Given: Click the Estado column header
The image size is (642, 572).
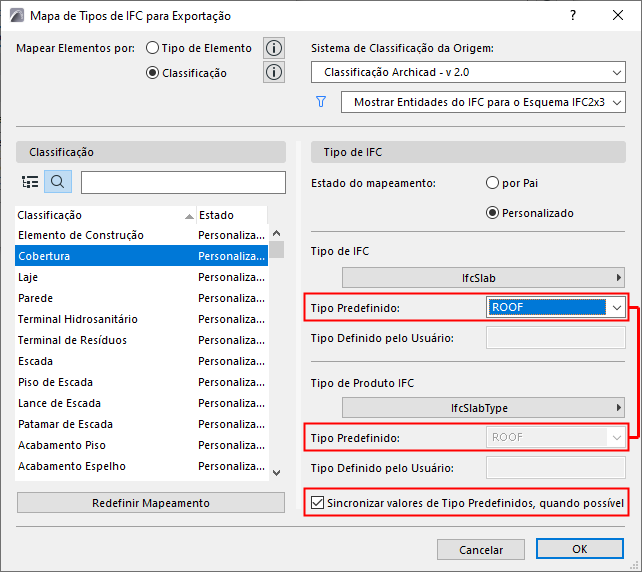Looking at the screenshot, I should pyautogui.click(x=232, y=215).
